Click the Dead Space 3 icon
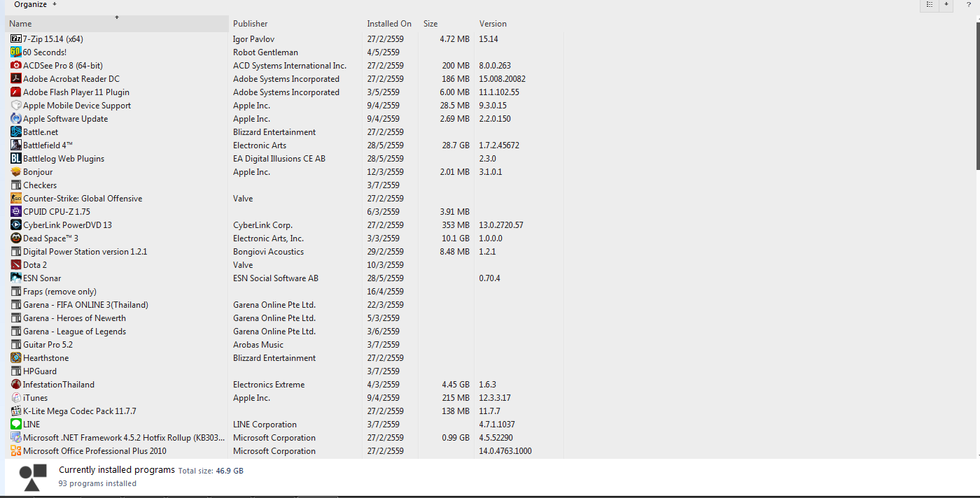This screenshot has width=980, height=498. (16, 239)
